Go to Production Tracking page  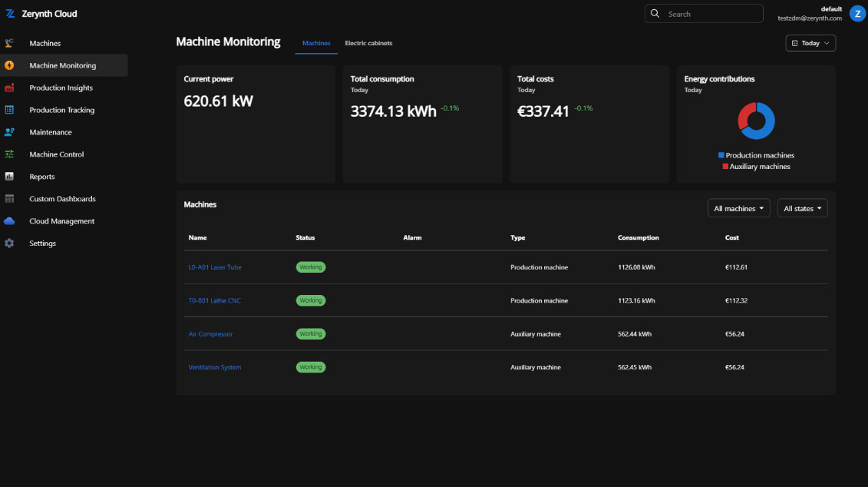64,110
